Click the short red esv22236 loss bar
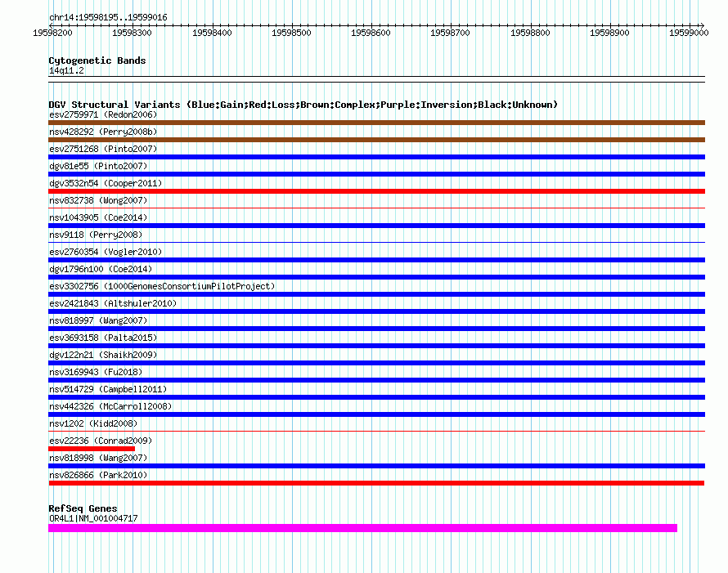 tap(92, 449)
